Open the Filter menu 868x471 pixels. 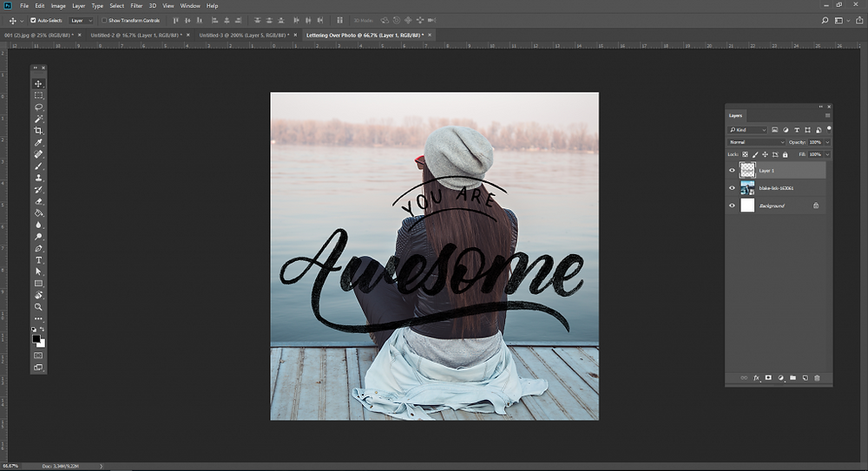click(x=136, y=5)
